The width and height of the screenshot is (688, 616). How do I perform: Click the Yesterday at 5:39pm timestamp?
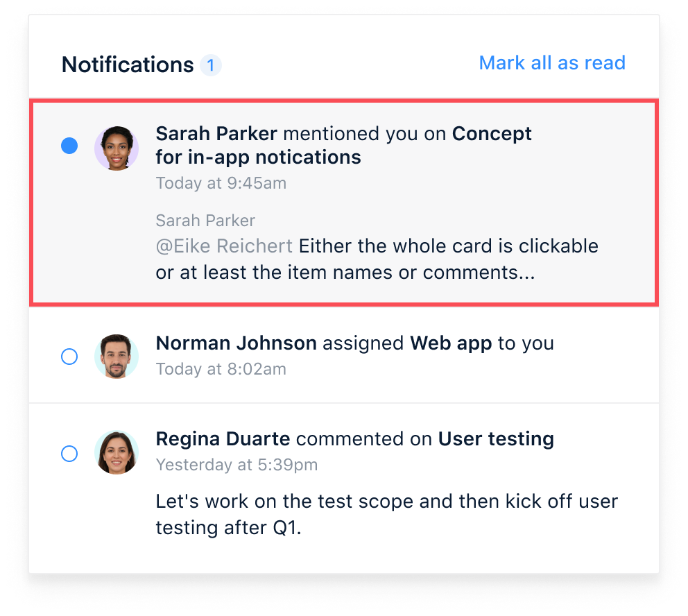237,465
